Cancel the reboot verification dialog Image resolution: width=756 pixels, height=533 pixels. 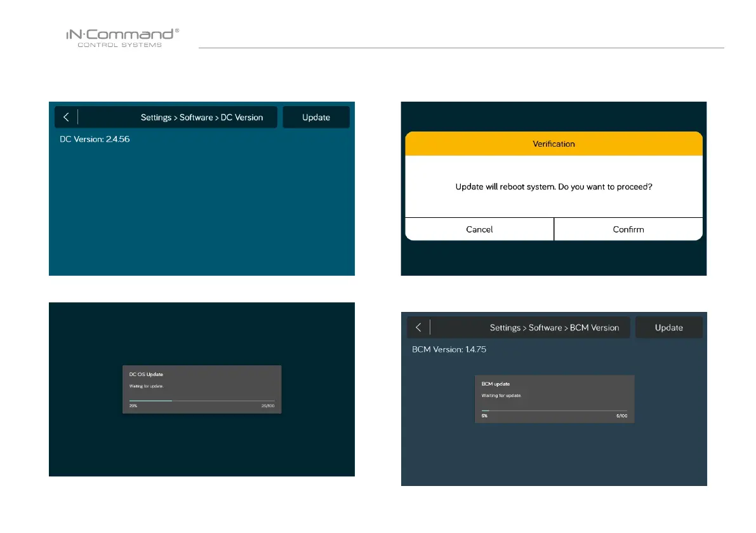pos(479,229)
